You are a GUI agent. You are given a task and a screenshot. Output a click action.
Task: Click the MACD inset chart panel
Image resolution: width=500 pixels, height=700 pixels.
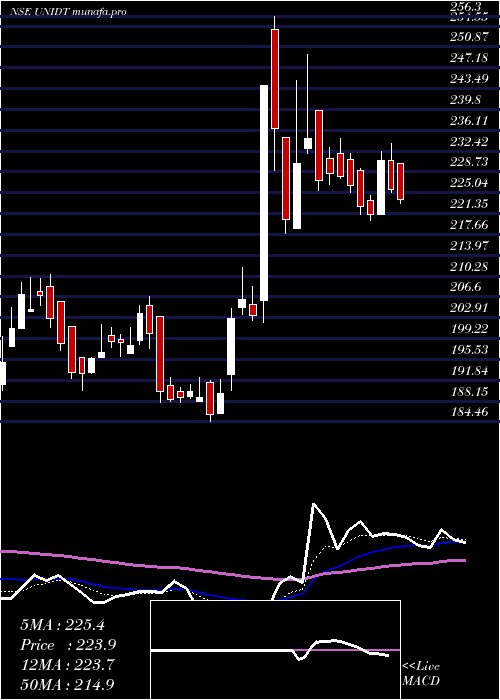275,650
